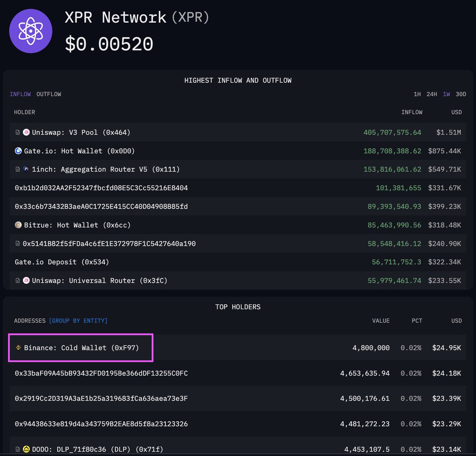Select the 1W time range

pyautogui.click(x=446, y=94)
